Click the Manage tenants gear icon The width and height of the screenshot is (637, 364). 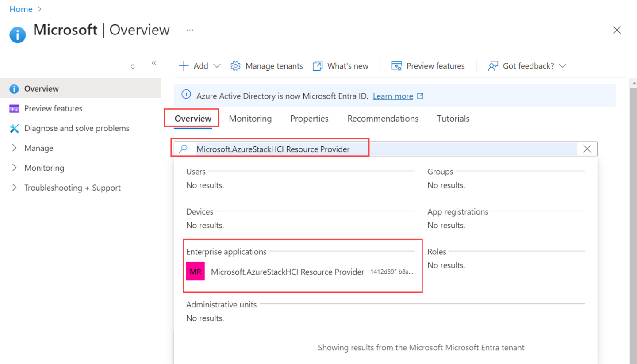pyautogui.click(x=235, y=66)
